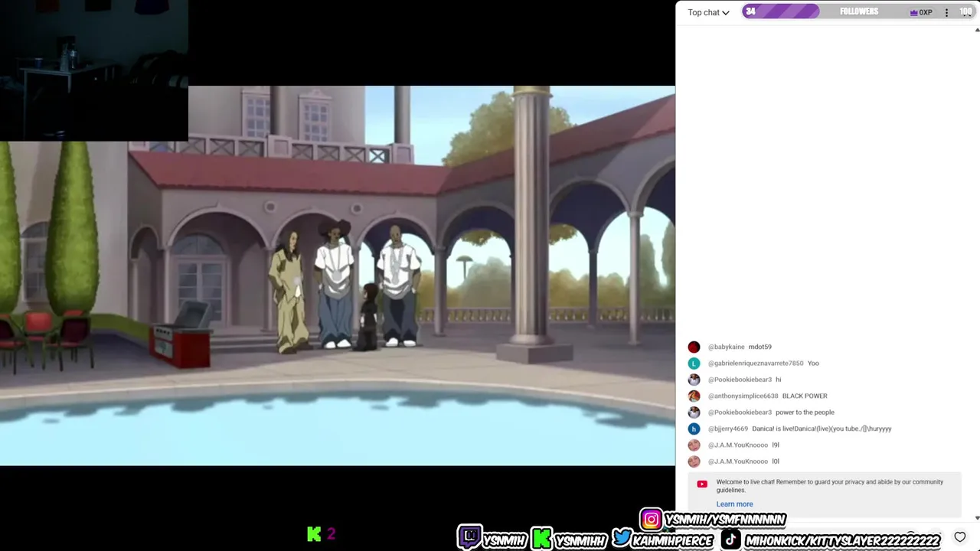Click the TikTok icon in the overlay
980x551 pixels.
pyautogui.click(x=730, y=540)
